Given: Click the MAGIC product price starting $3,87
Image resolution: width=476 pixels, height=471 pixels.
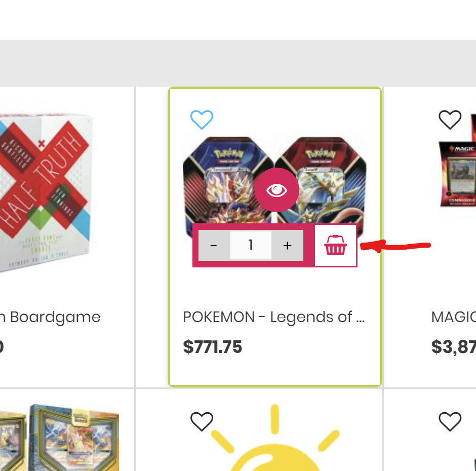Looking at the screenshot, I should click(x=454, y=347).
